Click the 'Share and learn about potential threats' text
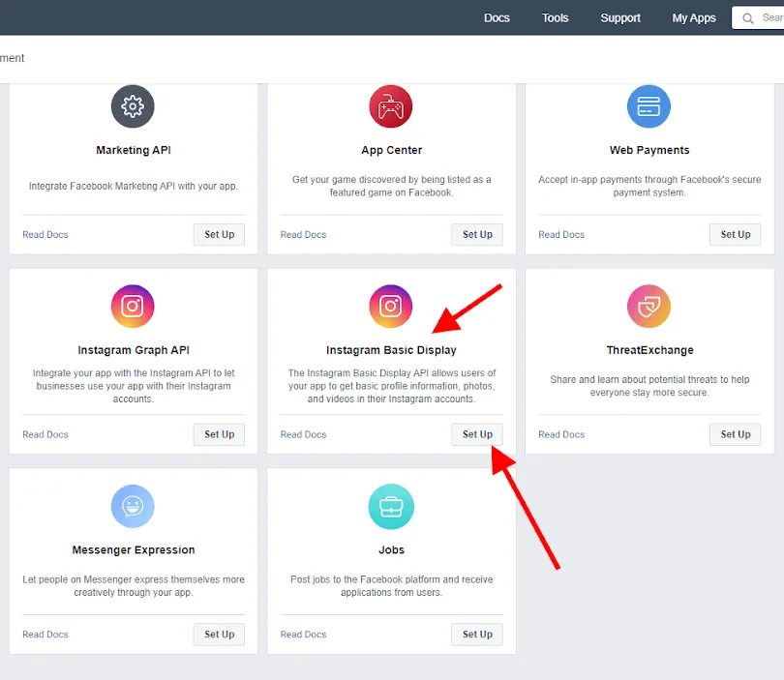784x680 pixels. [649, 386]
